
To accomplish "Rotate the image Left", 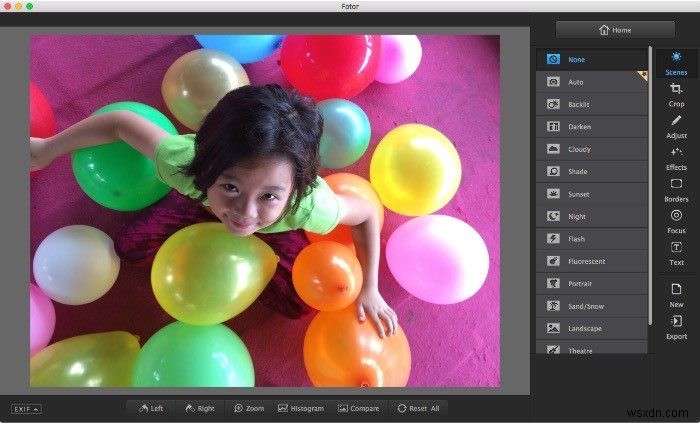I will tap(151, 408).
